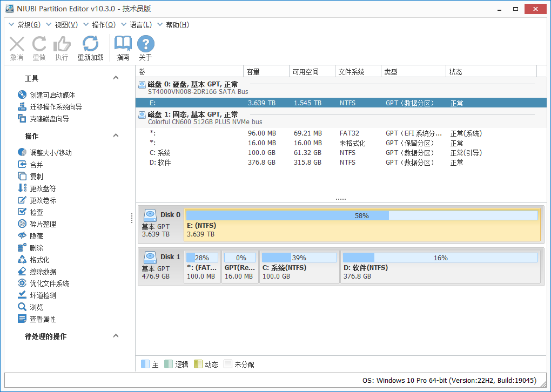Expand the 待处理的操作 section

(116, 336)
